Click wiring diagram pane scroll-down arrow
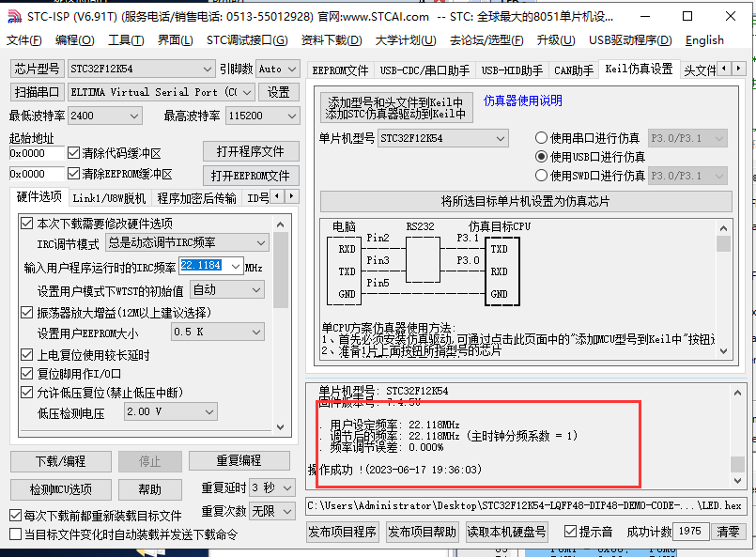 [x=723, y=351]
